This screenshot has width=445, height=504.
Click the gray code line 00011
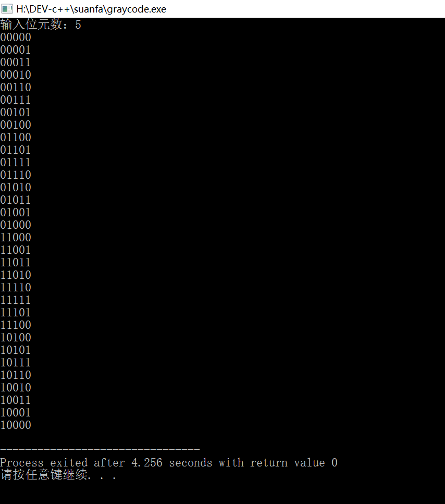[16, 63]
